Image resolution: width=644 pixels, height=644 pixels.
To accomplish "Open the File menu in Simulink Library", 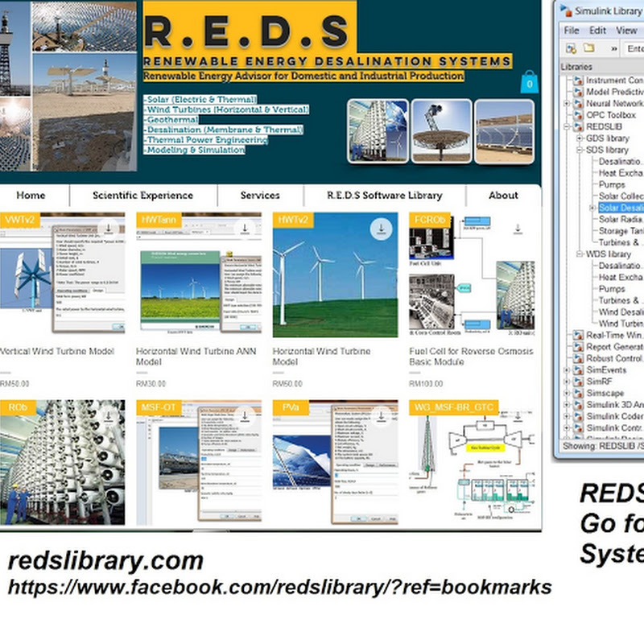I will (572, 31).
